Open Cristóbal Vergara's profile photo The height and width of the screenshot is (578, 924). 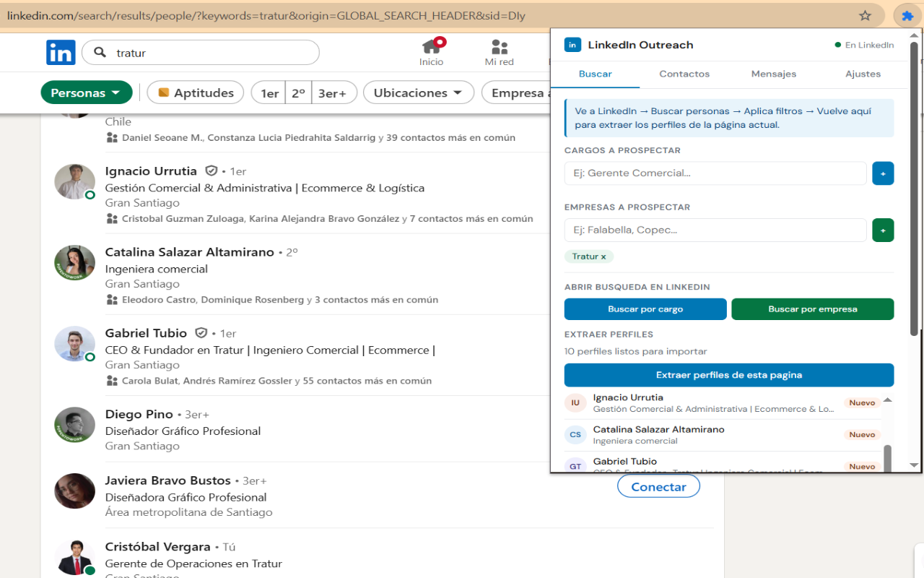(75, 558)
